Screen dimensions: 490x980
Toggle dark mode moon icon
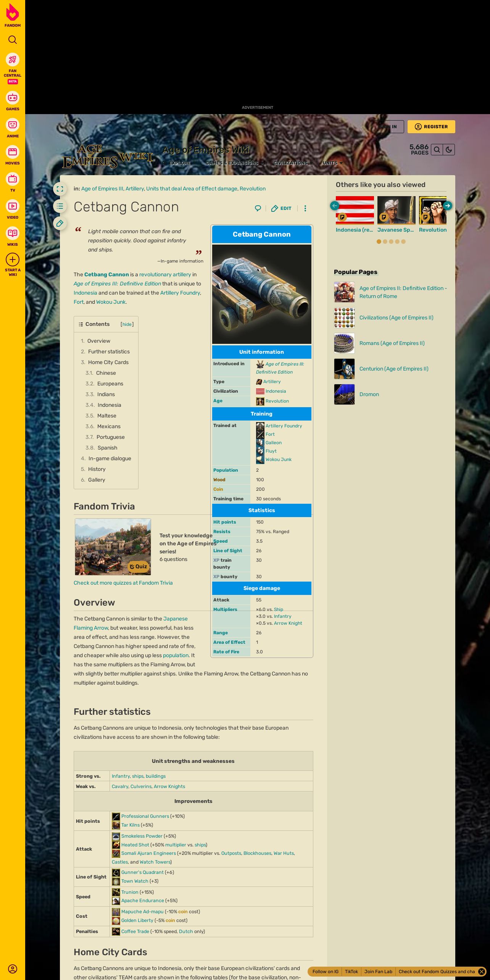[x=449, y=150]
